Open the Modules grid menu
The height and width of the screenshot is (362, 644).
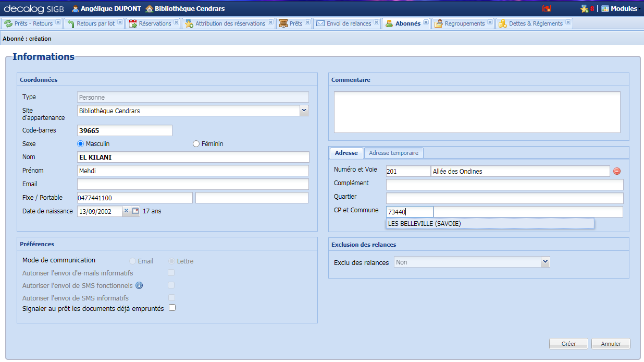click(605, 8)
